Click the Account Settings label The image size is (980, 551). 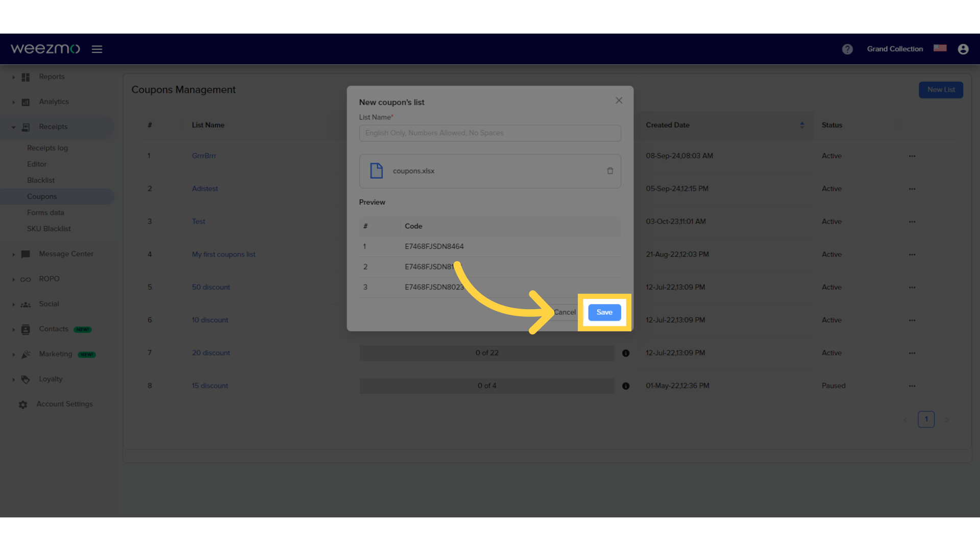pyautogui.click(x=65, y=404)
